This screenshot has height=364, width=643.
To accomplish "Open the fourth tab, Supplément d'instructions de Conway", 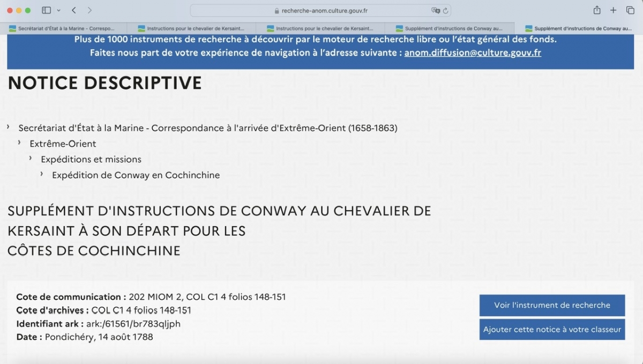I will click(450, 28).
